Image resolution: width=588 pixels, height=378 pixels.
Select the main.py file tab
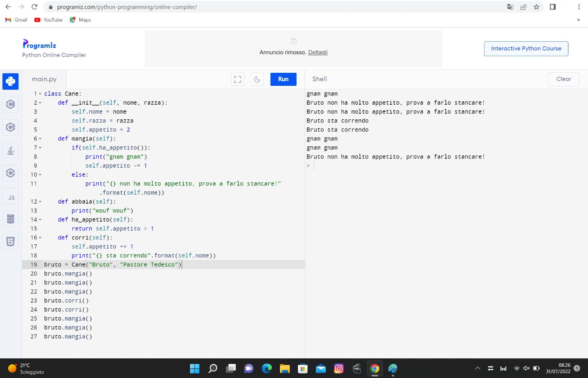(44, 79)
